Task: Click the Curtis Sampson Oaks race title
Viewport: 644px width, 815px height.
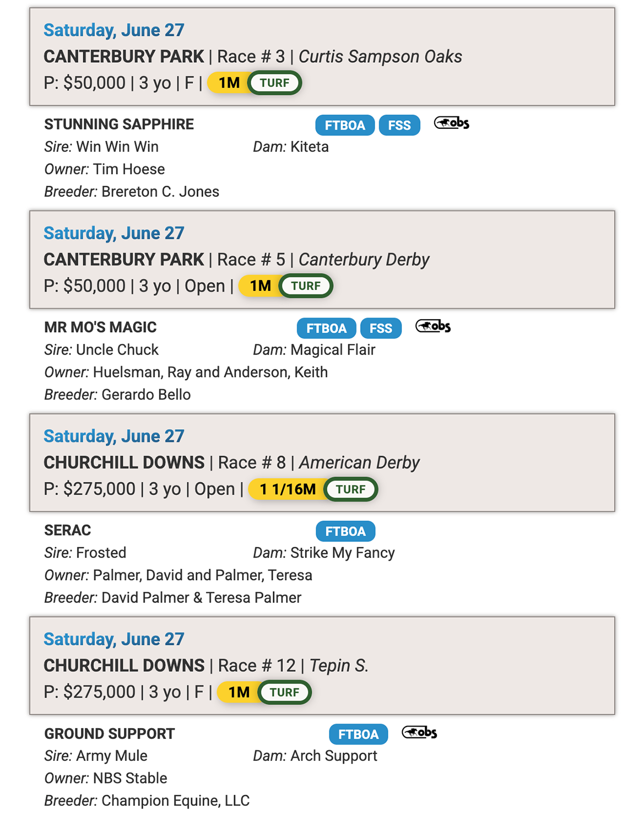Action: click(x=380, y=56)
